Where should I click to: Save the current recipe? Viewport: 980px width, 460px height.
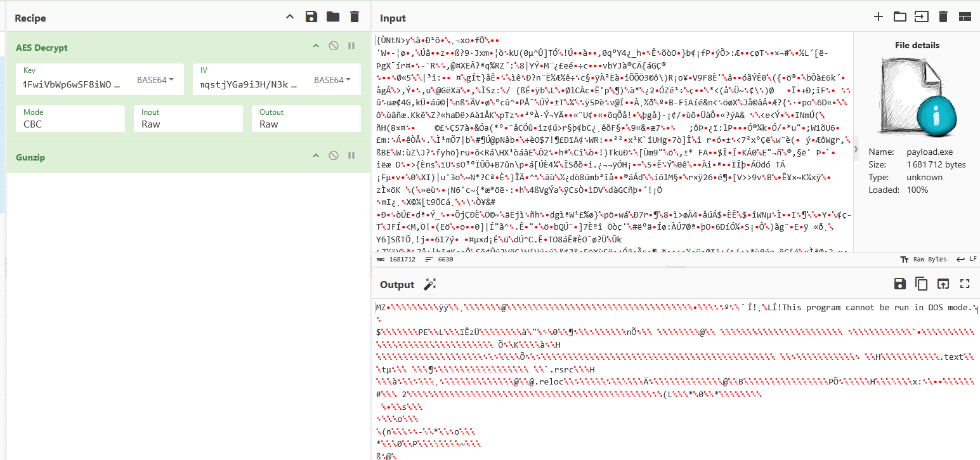coord(311,17)
